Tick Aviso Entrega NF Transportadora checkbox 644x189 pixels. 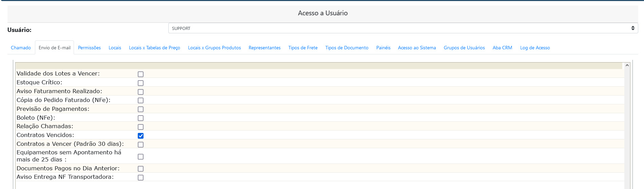140,177
